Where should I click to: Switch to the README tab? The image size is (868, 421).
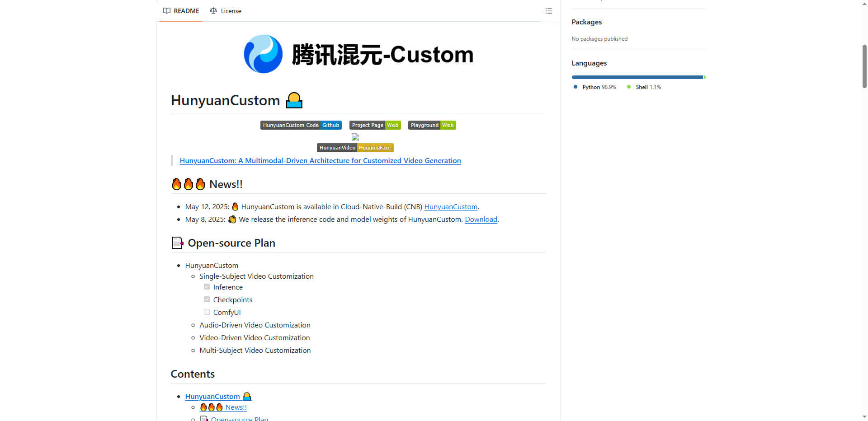[181, 11]
